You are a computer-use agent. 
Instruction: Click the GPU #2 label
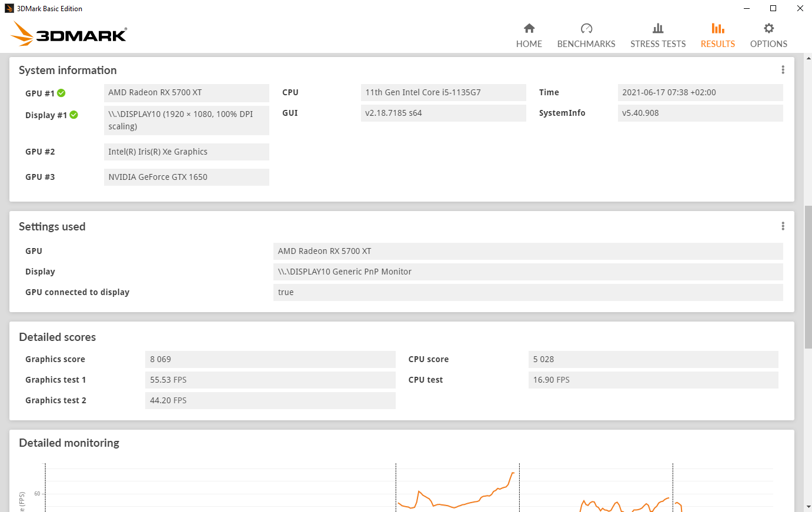pyautogui.click(x=40, y=152)
